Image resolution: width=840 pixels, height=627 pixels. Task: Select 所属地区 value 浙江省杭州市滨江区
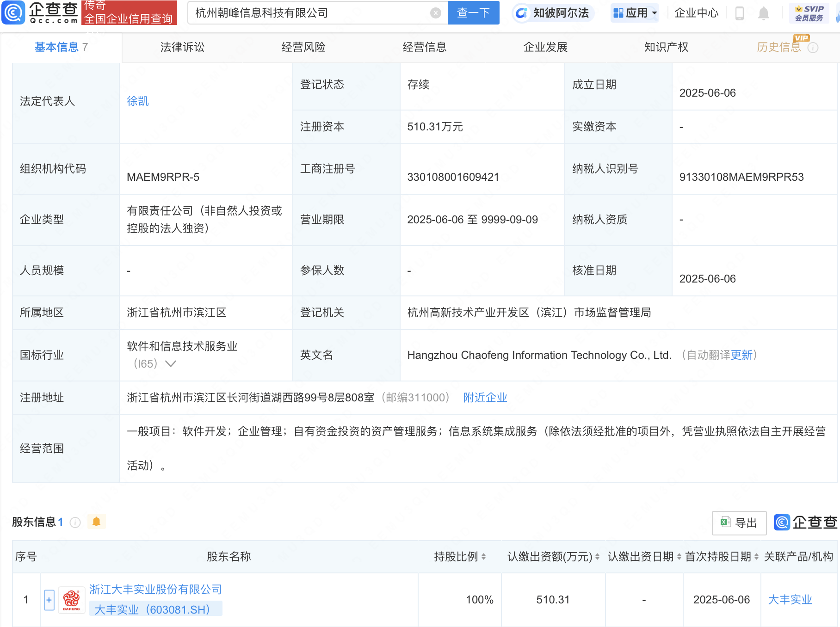click(176, 313)
